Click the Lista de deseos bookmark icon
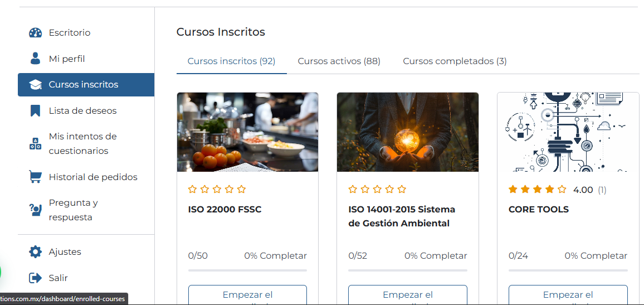This screenshot has height=305, width=644. click(35, 110)
